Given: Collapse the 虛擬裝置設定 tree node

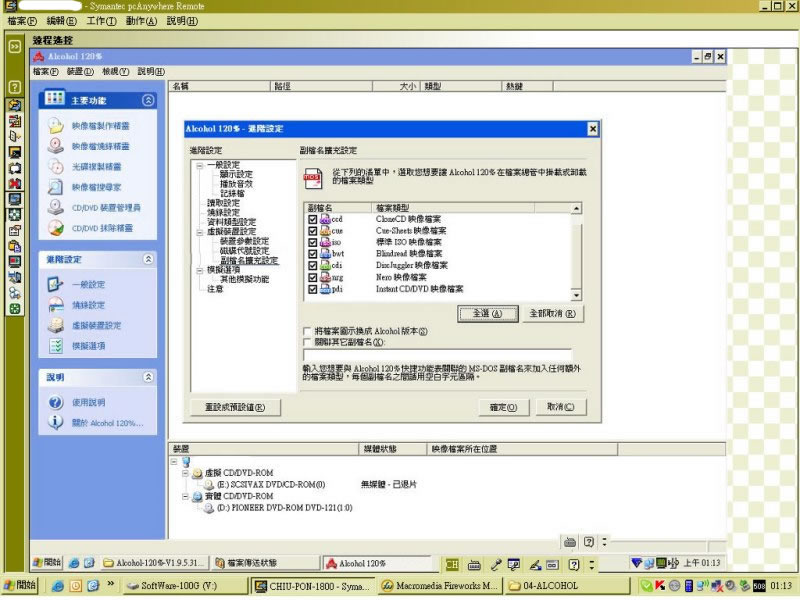Looking at the screenshot, I should pyautogui.click(x=199, y=232).
